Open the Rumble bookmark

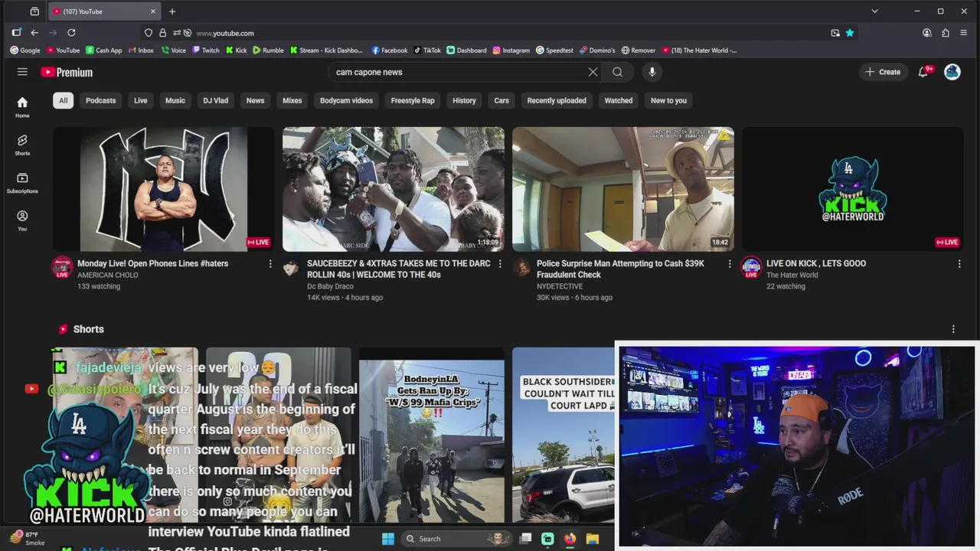click(268, 51)
